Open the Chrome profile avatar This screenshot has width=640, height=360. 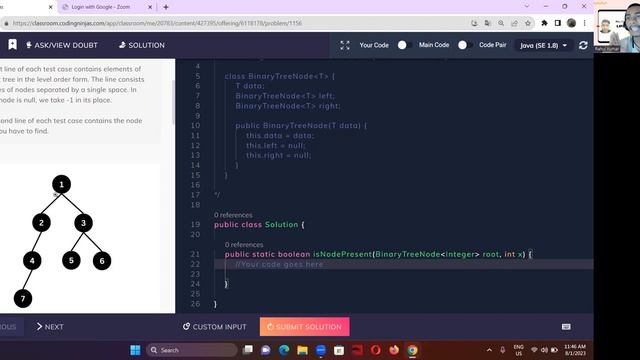pyautogui.click(x=571, y=23)
